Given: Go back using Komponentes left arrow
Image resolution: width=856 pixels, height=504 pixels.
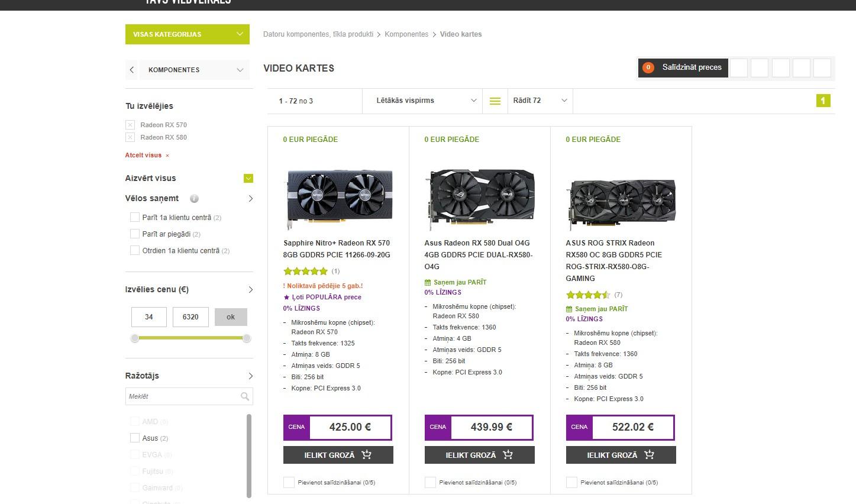Looking at the screenshot, I should [132, 70].
